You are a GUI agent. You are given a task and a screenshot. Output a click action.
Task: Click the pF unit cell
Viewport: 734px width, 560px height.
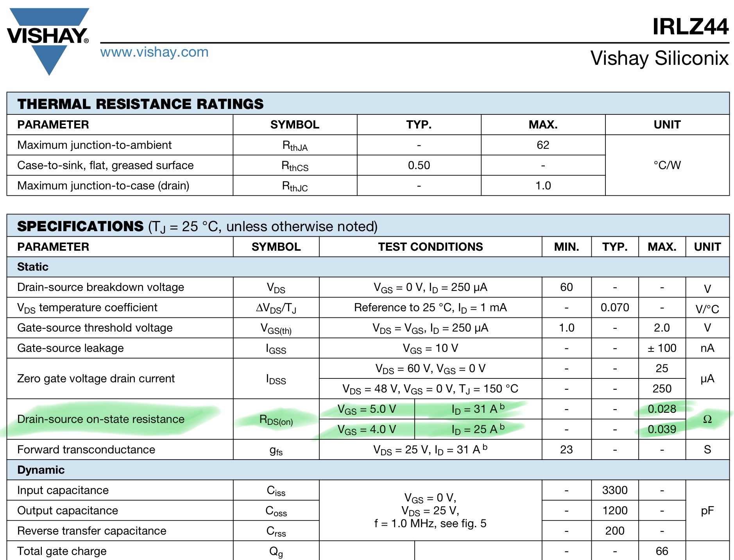click(707, 511)
